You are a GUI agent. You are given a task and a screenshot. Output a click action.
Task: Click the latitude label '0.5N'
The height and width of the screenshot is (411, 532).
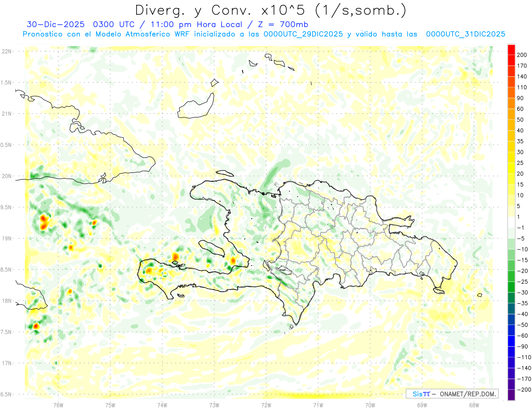coord(7,145)
